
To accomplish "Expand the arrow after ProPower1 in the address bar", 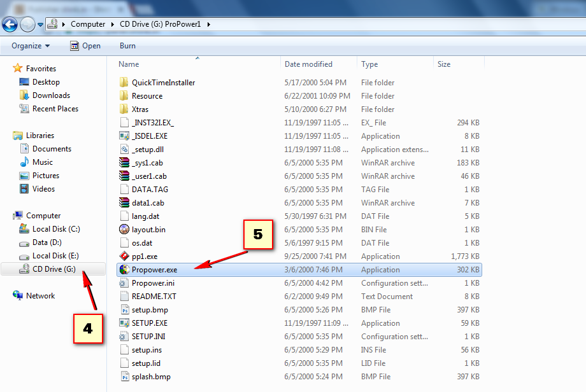I will click(x=208, y=24).
